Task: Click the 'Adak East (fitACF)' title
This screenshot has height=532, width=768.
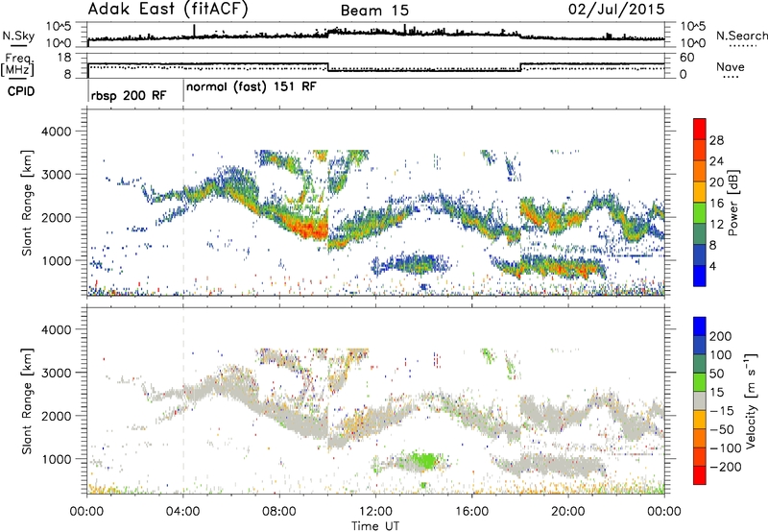Action: click(x=167, y=9)
